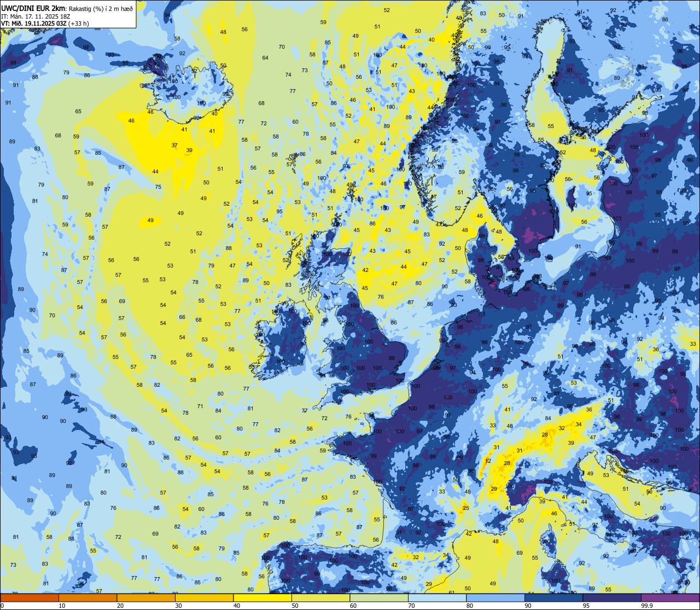Viewport: 700px width, 610px height.
Task: Click the legend scale label "90"
Action: [x=528, y=606]
